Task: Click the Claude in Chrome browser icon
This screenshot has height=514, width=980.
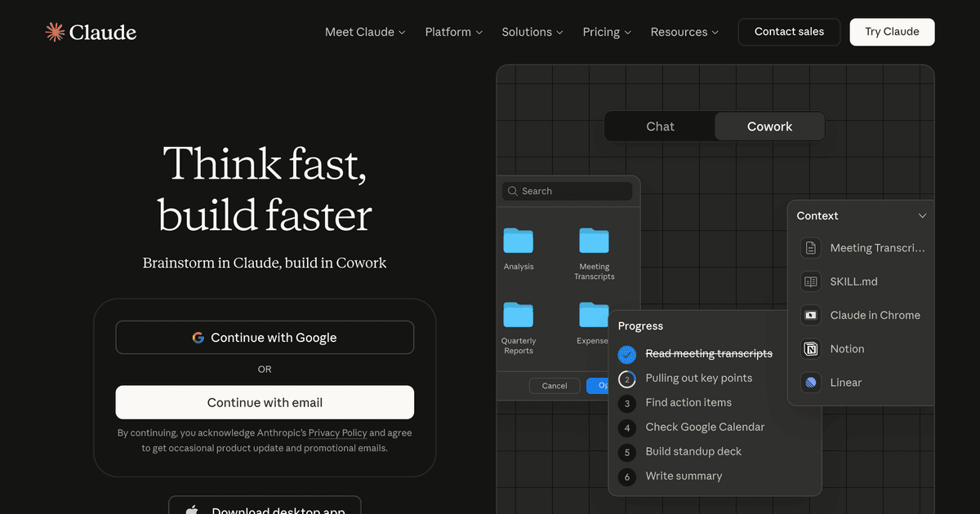Action: tap(811, 315)
